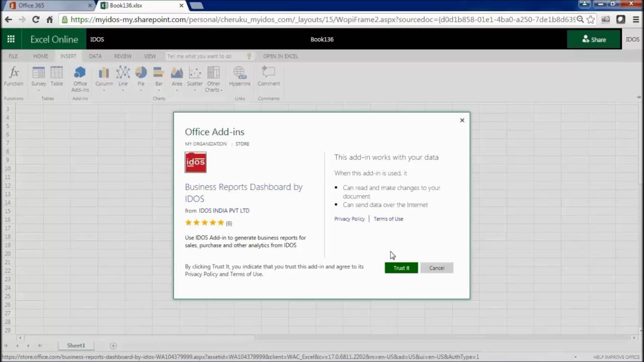Switch to the DATA ribbon tab
Image resolution: width=644 pixels, height=362 pixels.
pyautogui.click(x=95, y=56)
